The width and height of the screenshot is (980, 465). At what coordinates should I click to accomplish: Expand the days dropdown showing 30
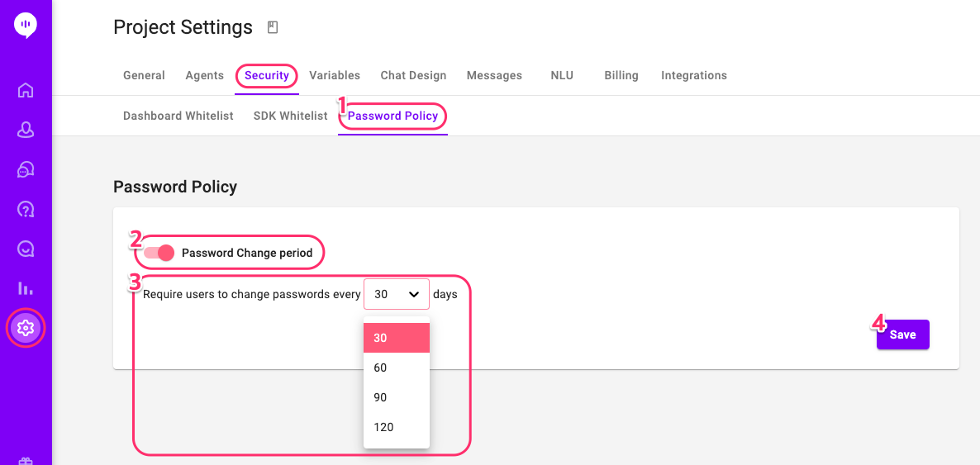397,294
